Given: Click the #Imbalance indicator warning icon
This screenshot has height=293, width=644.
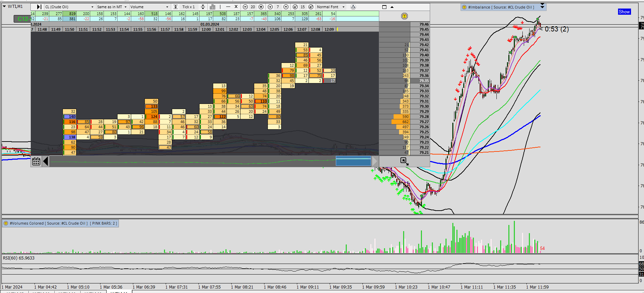Looking at the screenshot, I should [x=464, y=7].
